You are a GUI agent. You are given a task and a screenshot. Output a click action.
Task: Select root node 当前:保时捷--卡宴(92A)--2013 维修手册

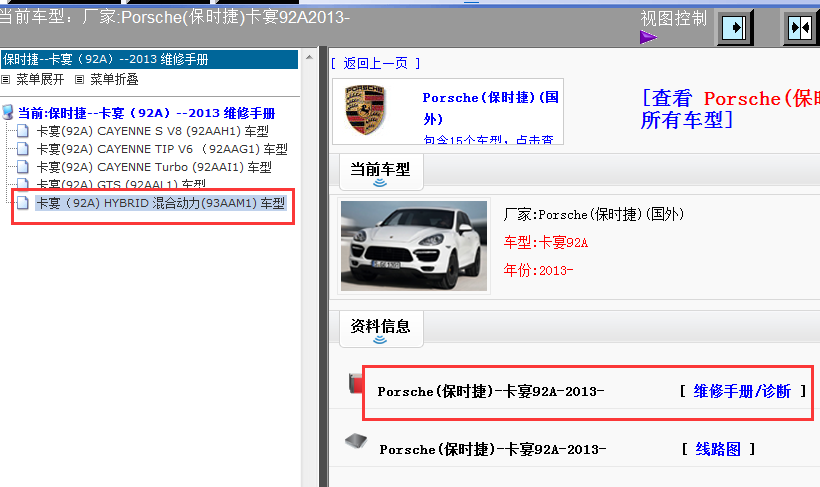pyautogui.click(x=146, y=113)
